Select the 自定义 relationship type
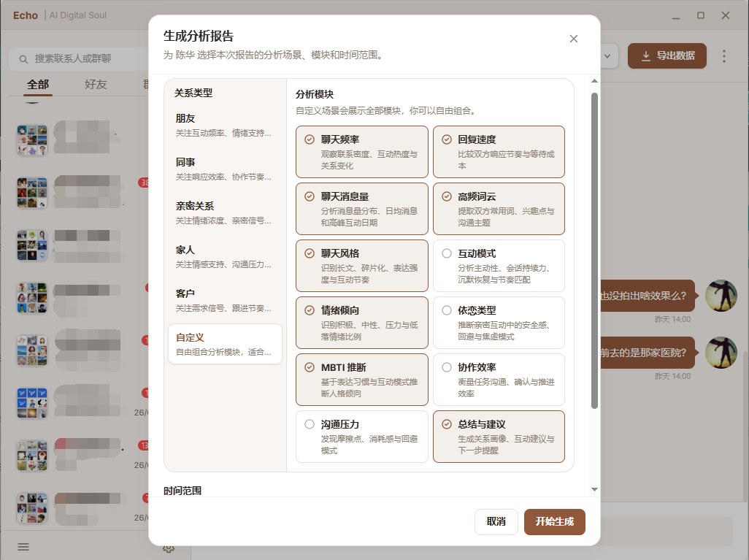 pos(225,344)
